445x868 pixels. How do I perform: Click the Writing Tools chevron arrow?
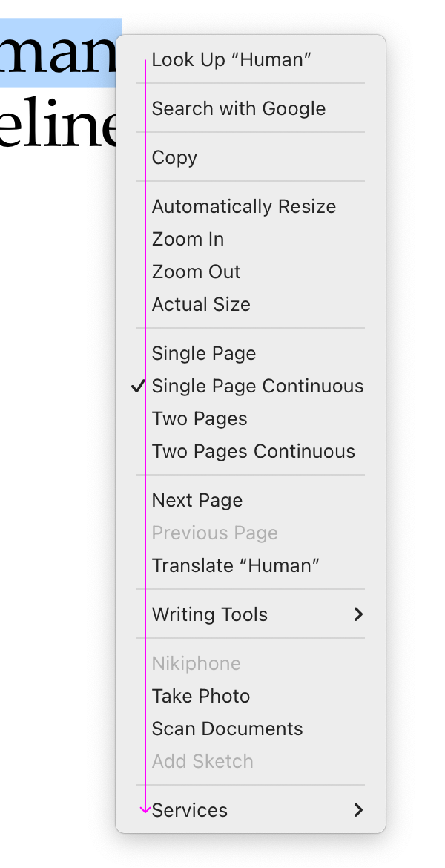(358, 615)
